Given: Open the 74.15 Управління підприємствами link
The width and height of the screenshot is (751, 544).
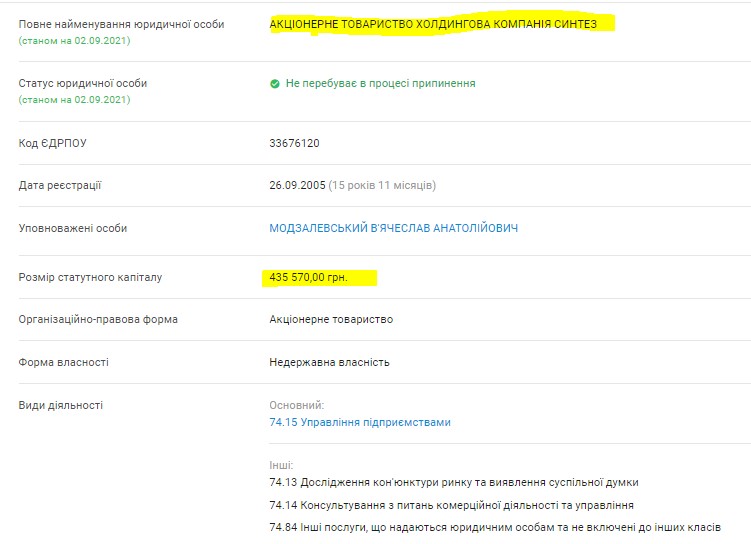Looking at the screenshot, I should (360, 422).
